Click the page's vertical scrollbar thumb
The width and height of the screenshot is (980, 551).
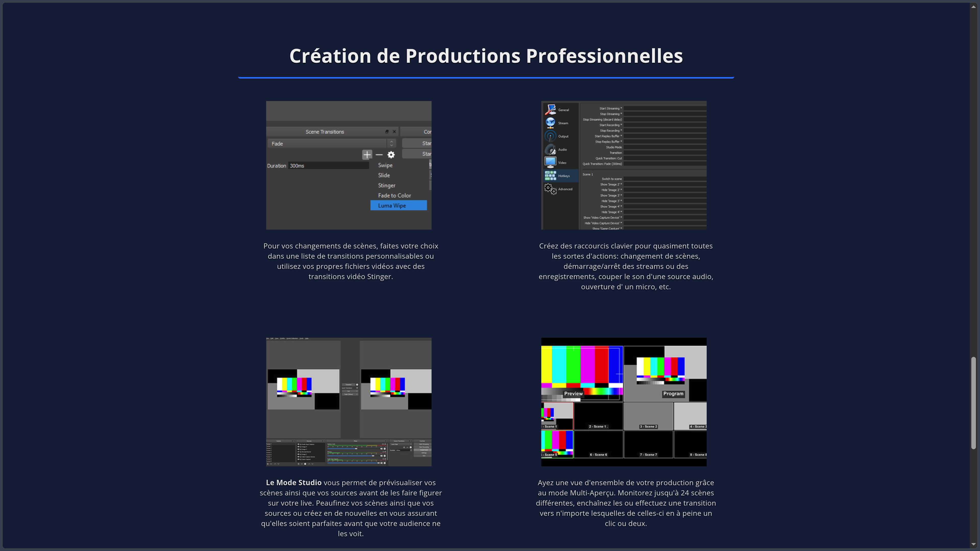974,403
